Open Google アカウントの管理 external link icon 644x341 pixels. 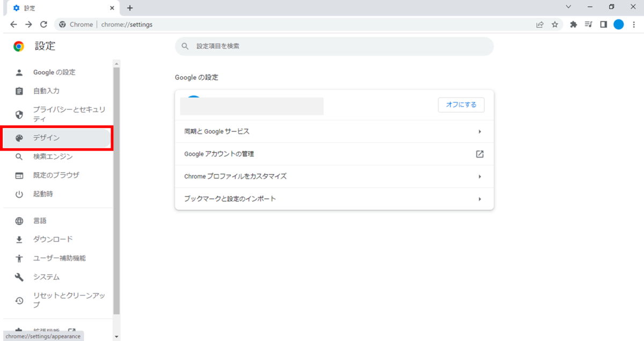[x=479, y=154]
